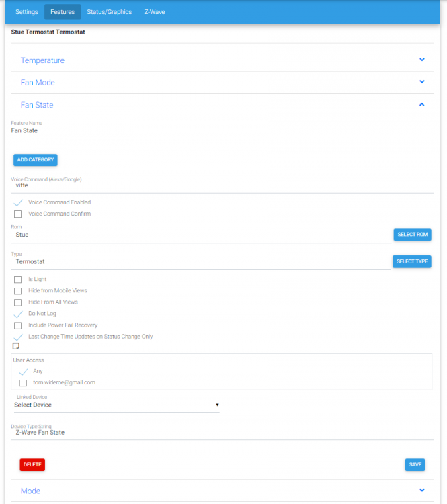The width and height of the screenshot is (447, 504).
Task: Disable the Voice Command Enabled checkbox
Action: point(18,202)
